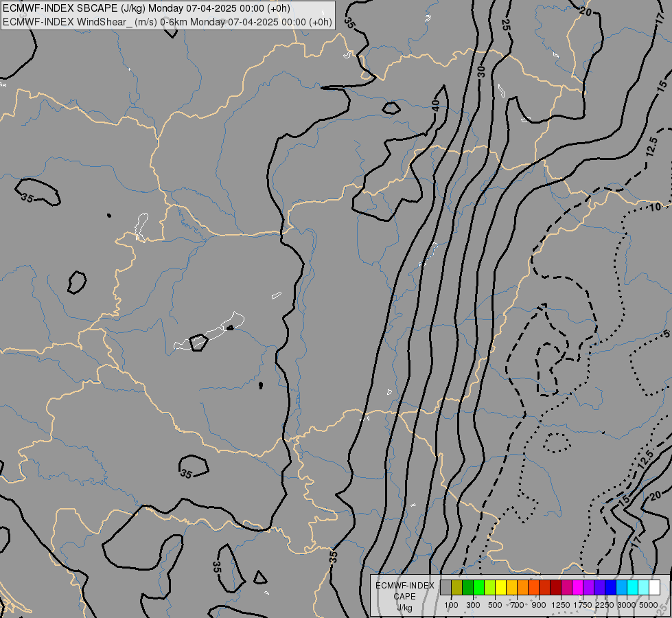Click the 100 legend value
The width and height of the screenshot is (672, 618).
click(x=451, y=605)
